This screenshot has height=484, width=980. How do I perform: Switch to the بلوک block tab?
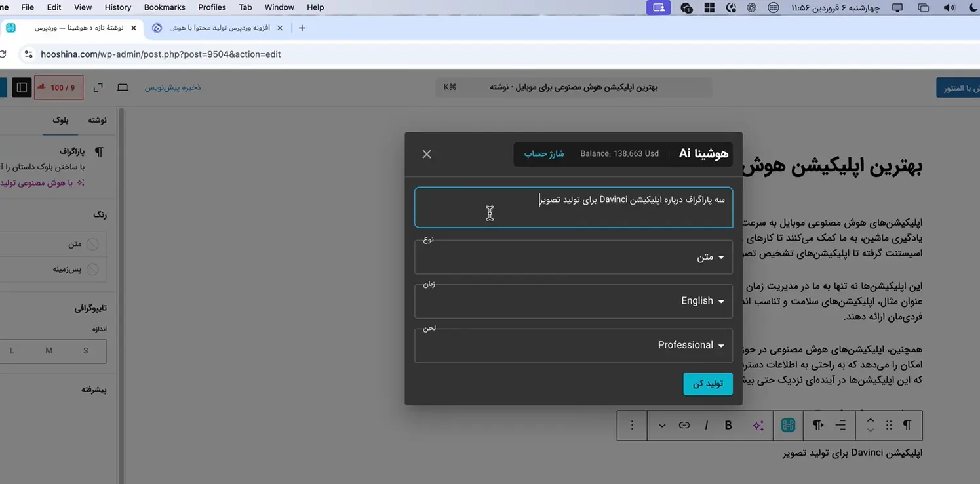(x=60, y=121)
